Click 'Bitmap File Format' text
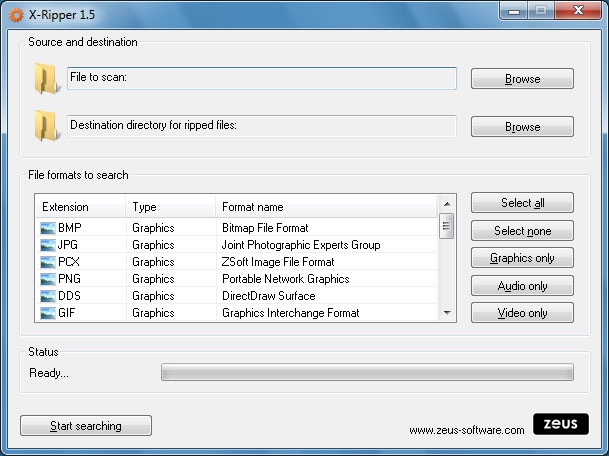Image resolution: width=609 pixels, height=456 pixels. [x=265, y=228]
